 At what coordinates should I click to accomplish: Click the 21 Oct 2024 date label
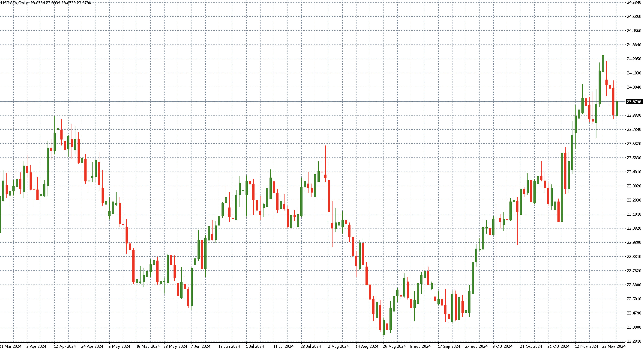coord(531,347)
